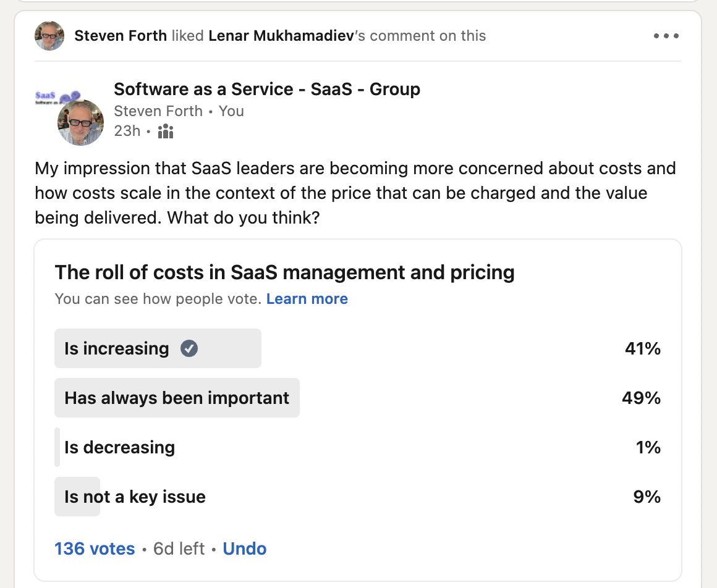The height and width of the screenshot is (588, 717).
Task: View the 136 votes list
Action: click(x=95, y=548)
